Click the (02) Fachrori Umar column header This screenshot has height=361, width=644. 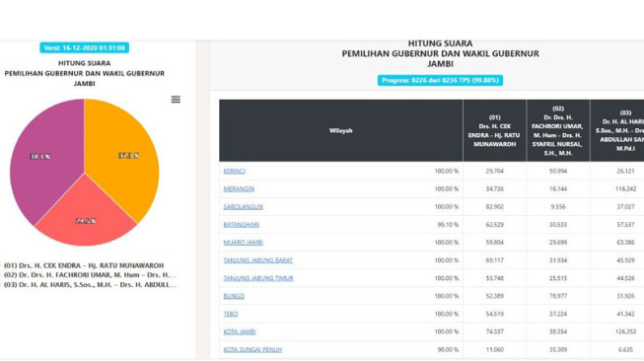tap(558, 130)
